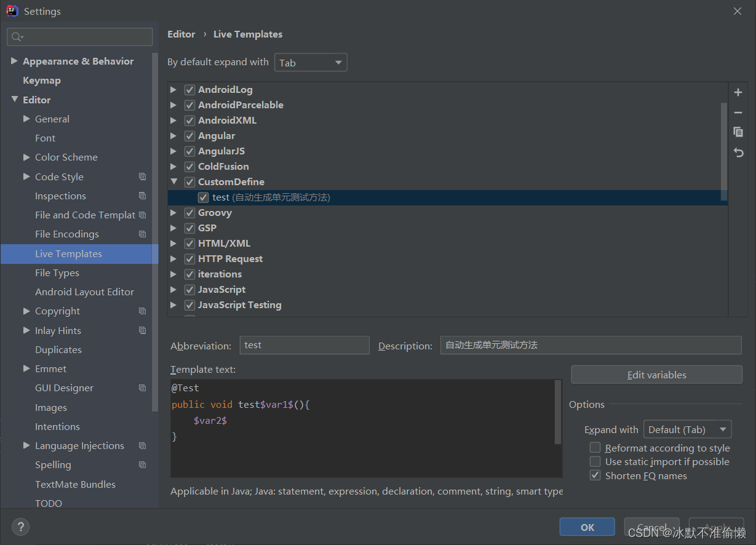The image size is (756, 545).
Task: Expand Appearance & Behavior settings section
Action: pos(14,61)
